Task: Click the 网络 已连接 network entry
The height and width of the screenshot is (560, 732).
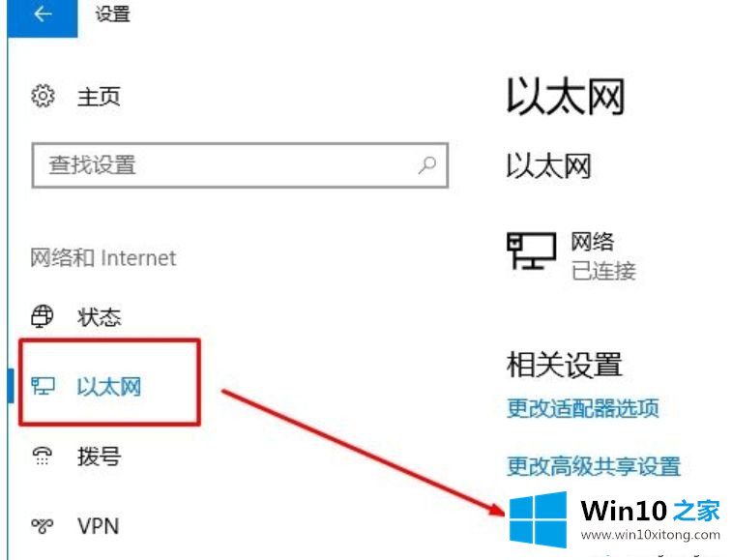Action: (x=571, y=255)
